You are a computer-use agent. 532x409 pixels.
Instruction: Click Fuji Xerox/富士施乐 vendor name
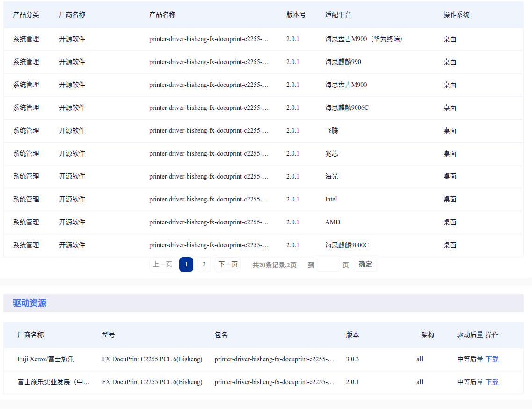(46, 359)
